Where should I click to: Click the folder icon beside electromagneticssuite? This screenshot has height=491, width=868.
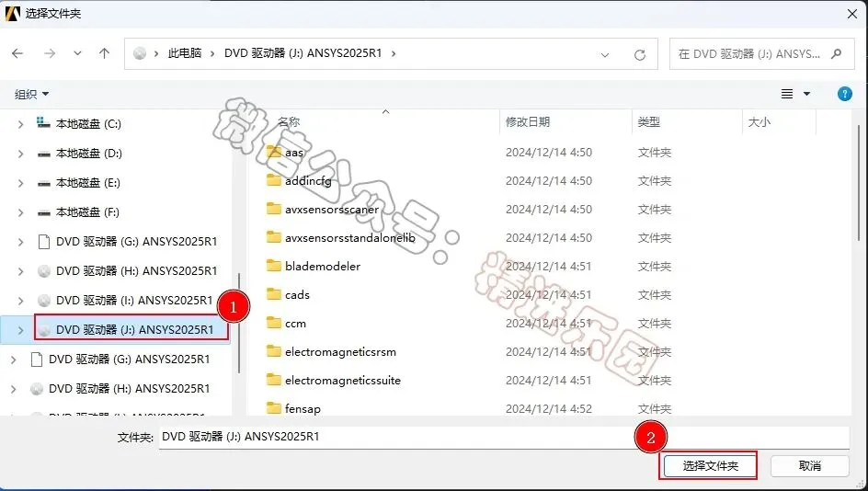click(x=273, y=380)
